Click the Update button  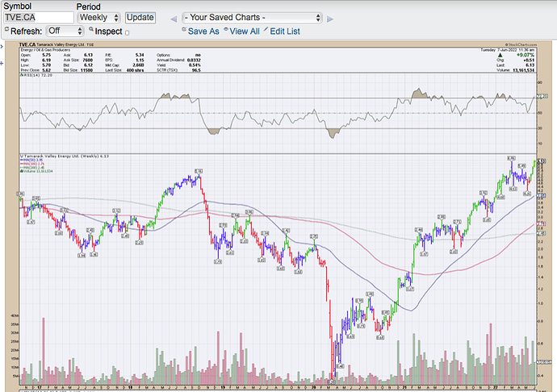tap(140, 18)
